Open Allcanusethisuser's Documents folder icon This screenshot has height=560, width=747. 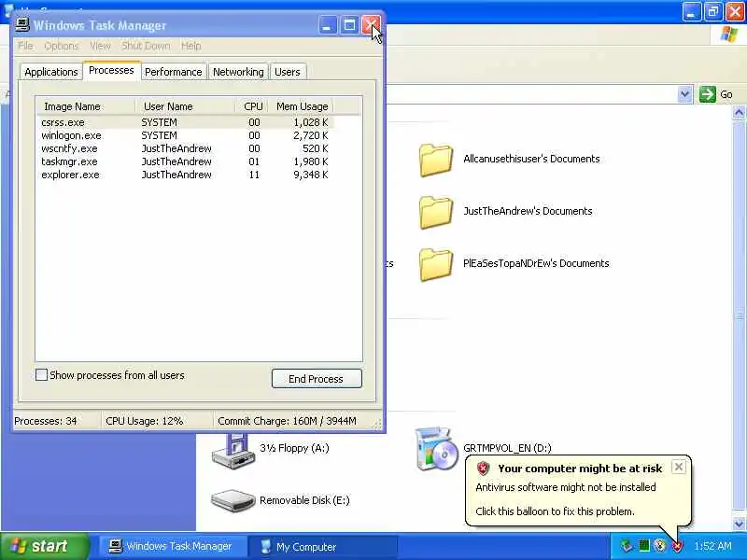[x=435, y=160]
